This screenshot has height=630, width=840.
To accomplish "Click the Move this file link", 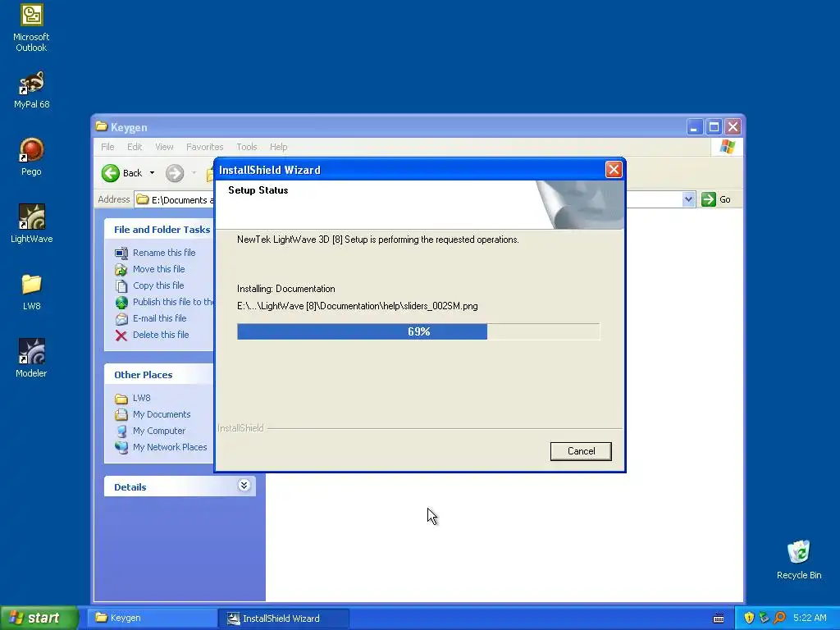I will pyautogui.click(x=158, y=269).
